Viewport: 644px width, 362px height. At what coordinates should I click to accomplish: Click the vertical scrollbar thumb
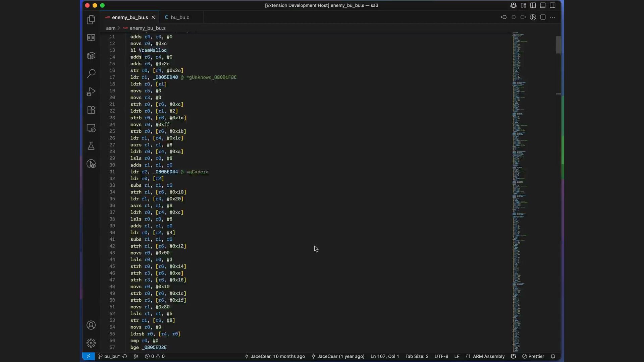click(x=558, y=45)
